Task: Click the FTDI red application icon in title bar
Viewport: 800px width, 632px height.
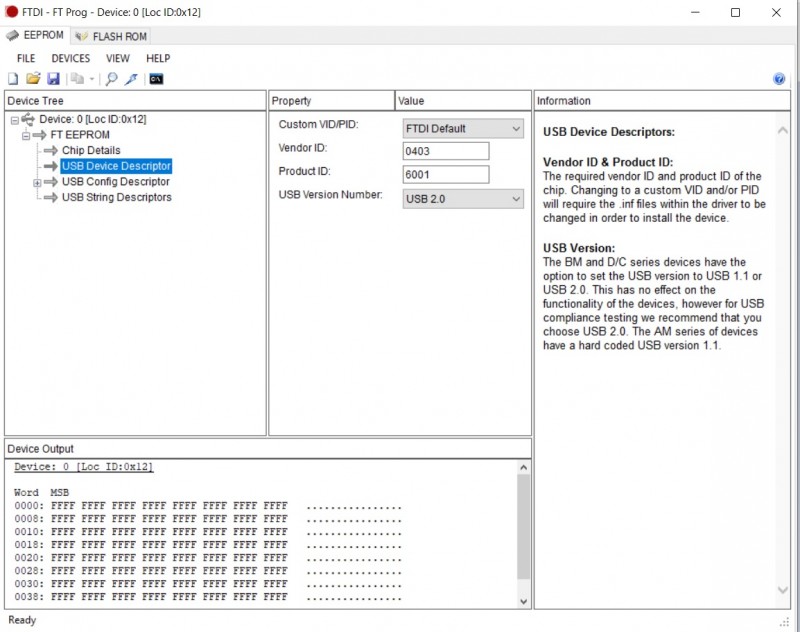Action: coord(11,12)
